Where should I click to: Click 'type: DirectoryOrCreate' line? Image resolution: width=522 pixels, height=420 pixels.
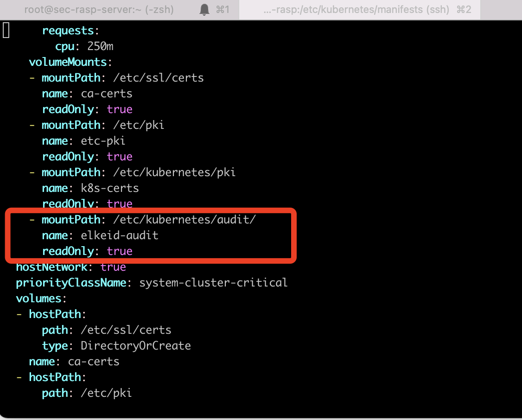coord(116,346)
